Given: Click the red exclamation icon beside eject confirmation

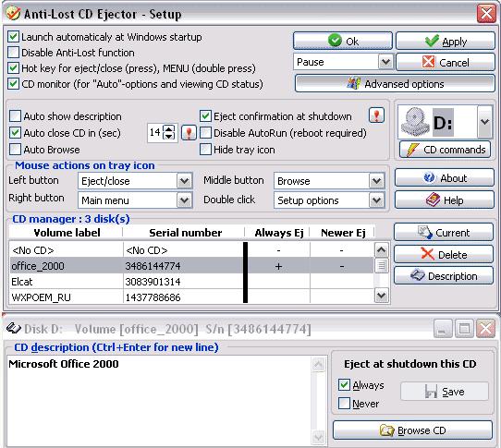Looking at the screenshot, I should (x=376, y=115).
